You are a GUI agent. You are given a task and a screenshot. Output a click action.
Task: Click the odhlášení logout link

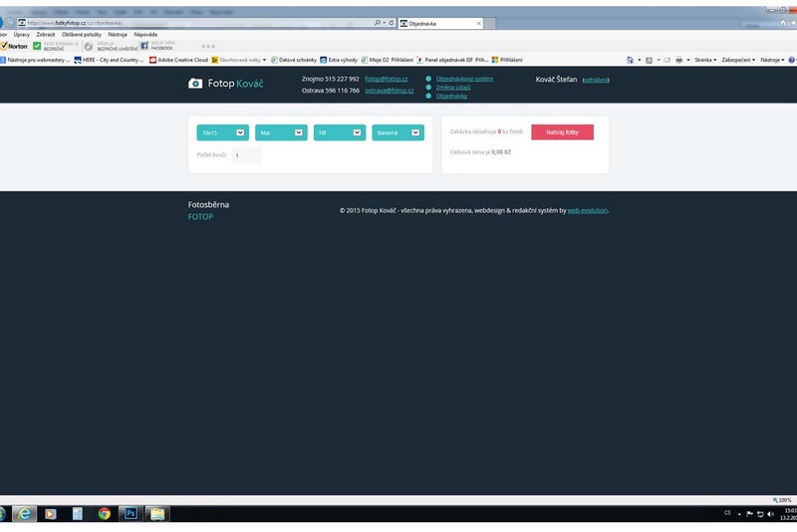click(x=596, y=80)
